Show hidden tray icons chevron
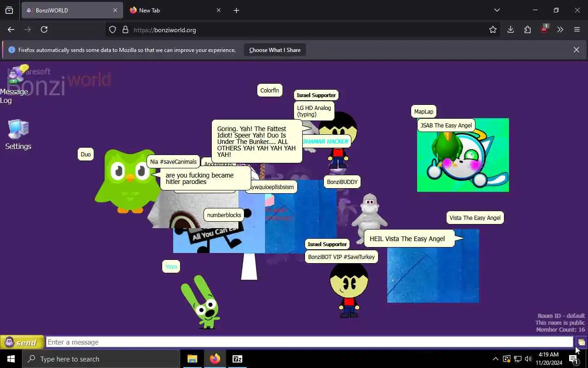The height and width of the screenshot is (368, 588). pyautogui.click(x=495, y=359)
